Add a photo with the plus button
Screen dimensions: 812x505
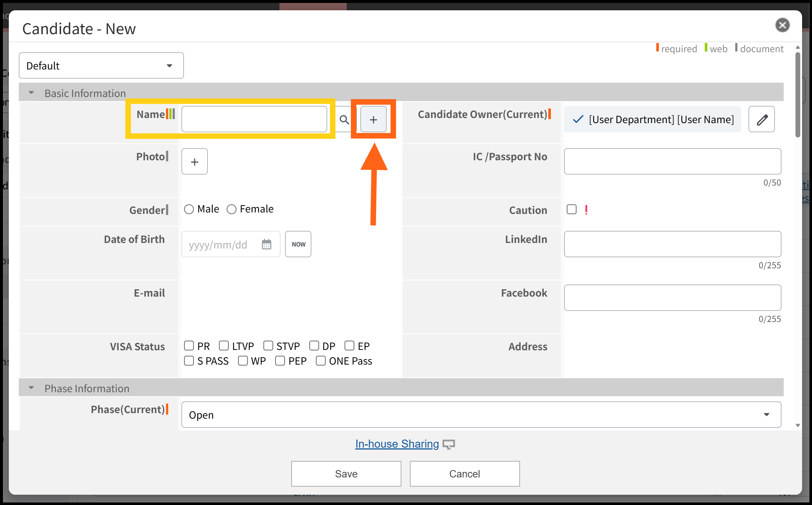pos(194,162)
